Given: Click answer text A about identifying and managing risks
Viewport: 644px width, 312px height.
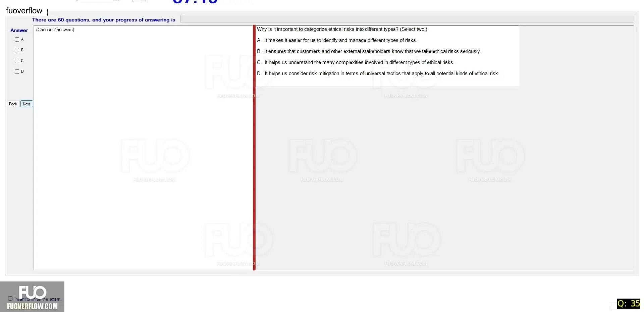Looking at the screenshot, I should pyautogui.click(x=337, y=40).
